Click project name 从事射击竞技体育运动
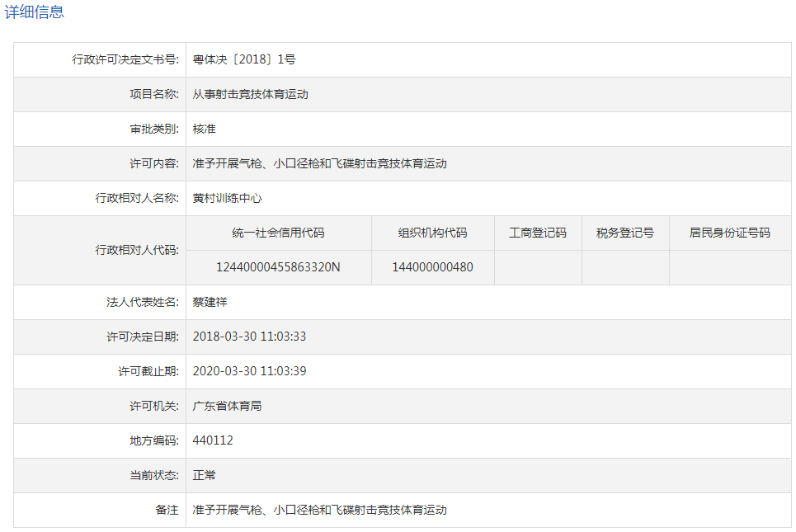The height and width of the screenshot is (532, 796). point(250,94)
